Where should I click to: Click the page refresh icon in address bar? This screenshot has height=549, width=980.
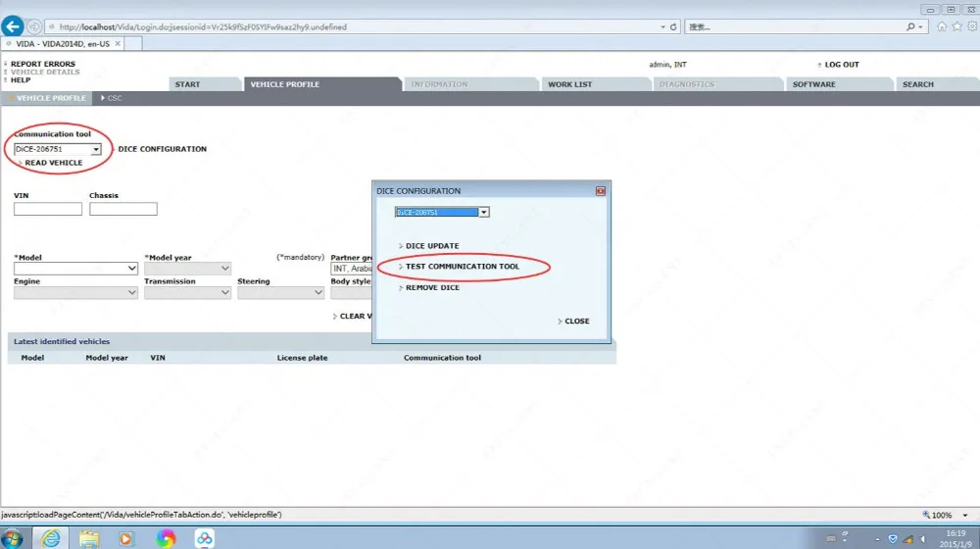[x=673, y=26]
